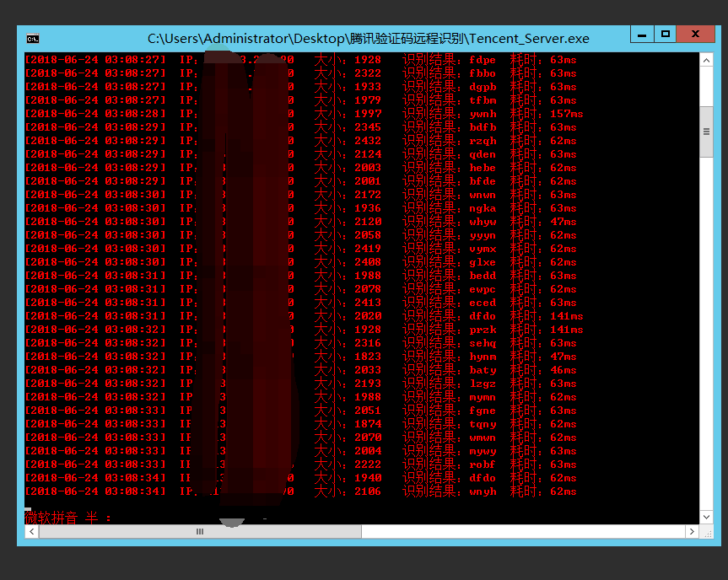Minimize the Tencent_Server.exe window
This screenshot has height=580, width=728.
pos(642,34)
